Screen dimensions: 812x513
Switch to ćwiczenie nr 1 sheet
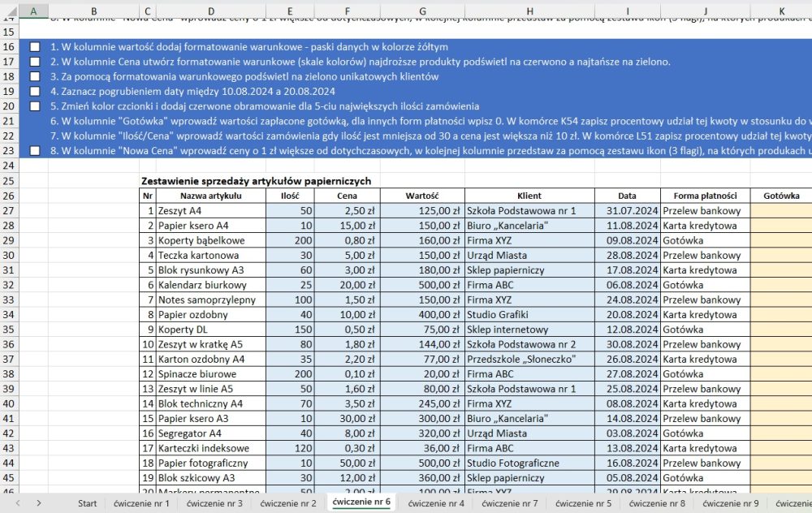point(141,503)
